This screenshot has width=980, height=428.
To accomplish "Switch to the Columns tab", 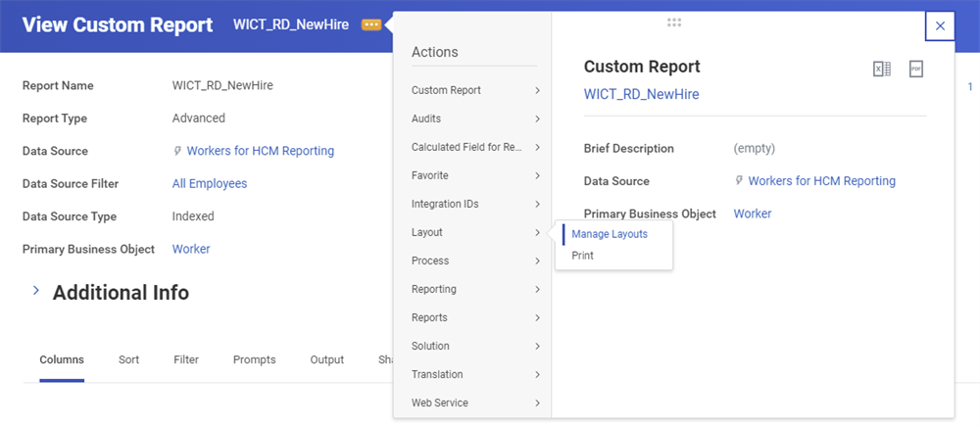I will pyautogui.click(x=62, y=359).
